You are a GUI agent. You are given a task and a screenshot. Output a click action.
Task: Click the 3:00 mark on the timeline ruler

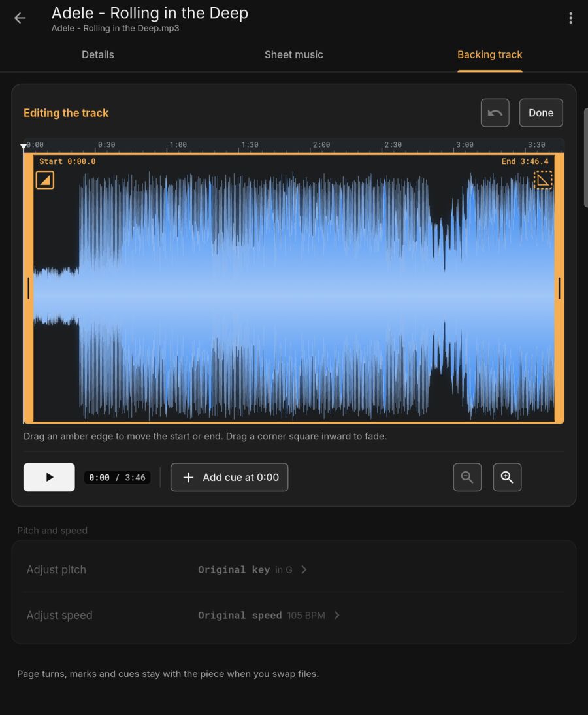465,145
